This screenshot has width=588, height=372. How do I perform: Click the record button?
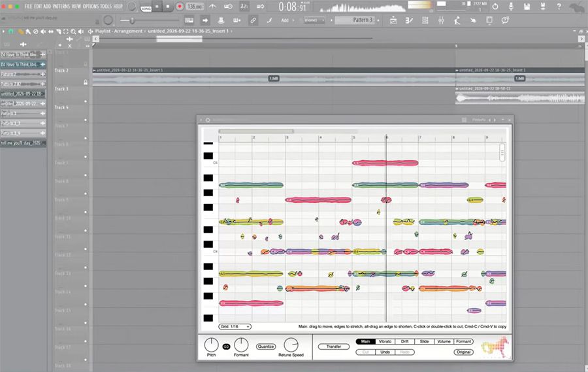click(180, 7)
